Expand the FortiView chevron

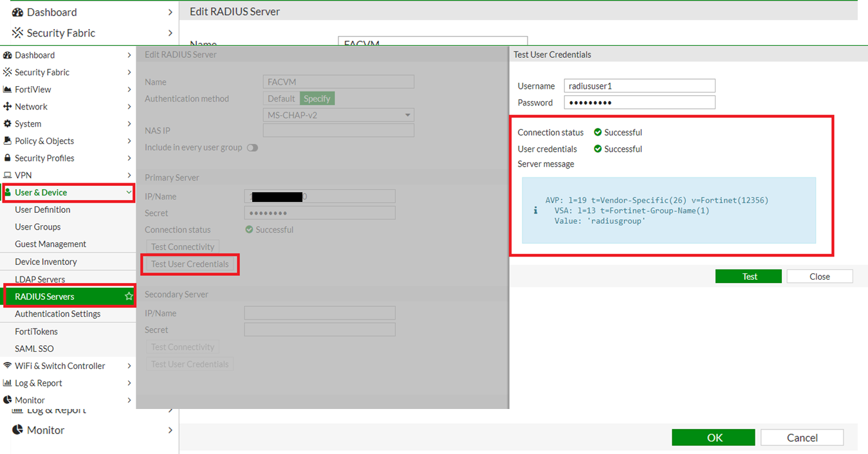click(129, 89)
